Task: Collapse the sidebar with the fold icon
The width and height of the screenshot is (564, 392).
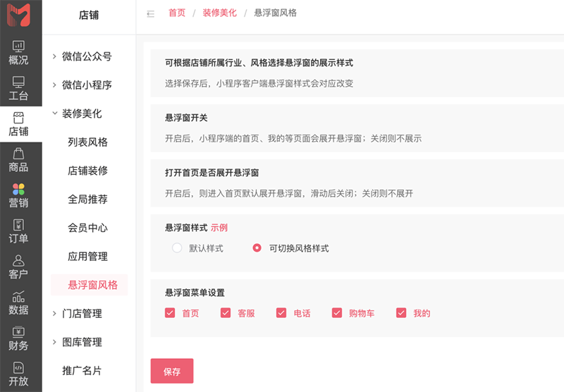Action: coord(151,14)
